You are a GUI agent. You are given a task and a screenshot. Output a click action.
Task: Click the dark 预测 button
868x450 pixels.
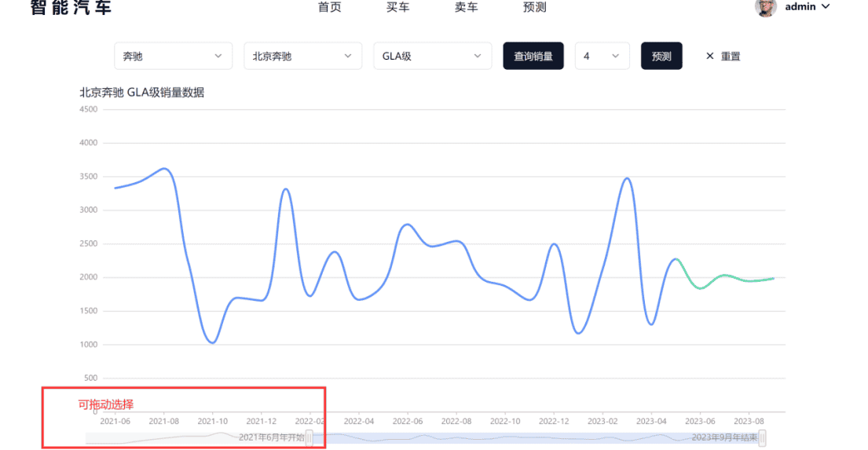[661, 56]
